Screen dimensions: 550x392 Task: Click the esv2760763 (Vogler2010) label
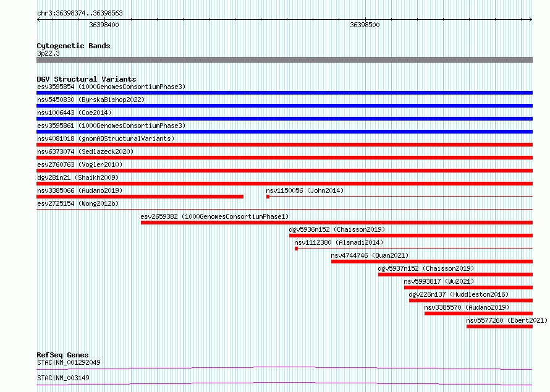(80, 164)
